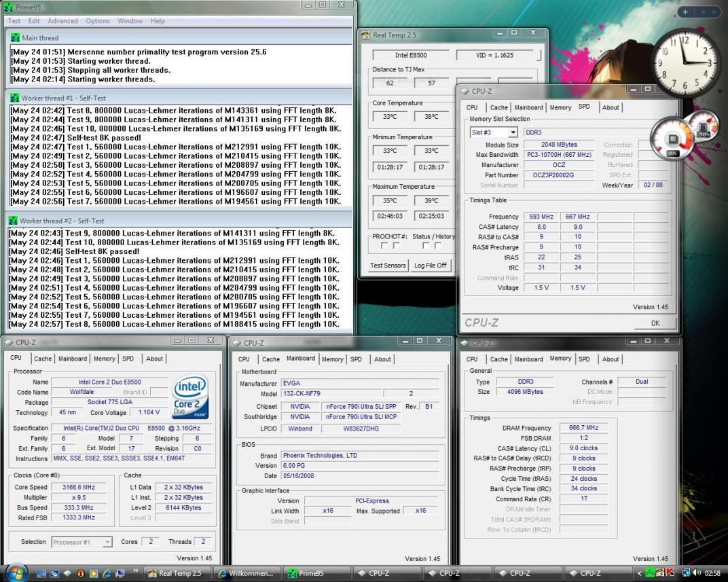Click the Core Speed value 3166.6 MHz

pyautogui.click(x=79, y=488)
